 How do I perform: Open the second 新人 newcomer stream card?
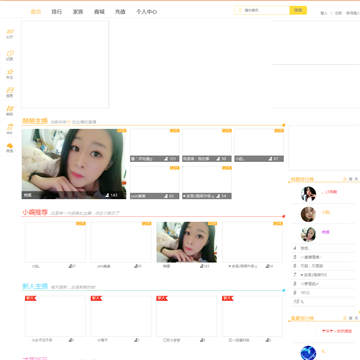point(121,316)
